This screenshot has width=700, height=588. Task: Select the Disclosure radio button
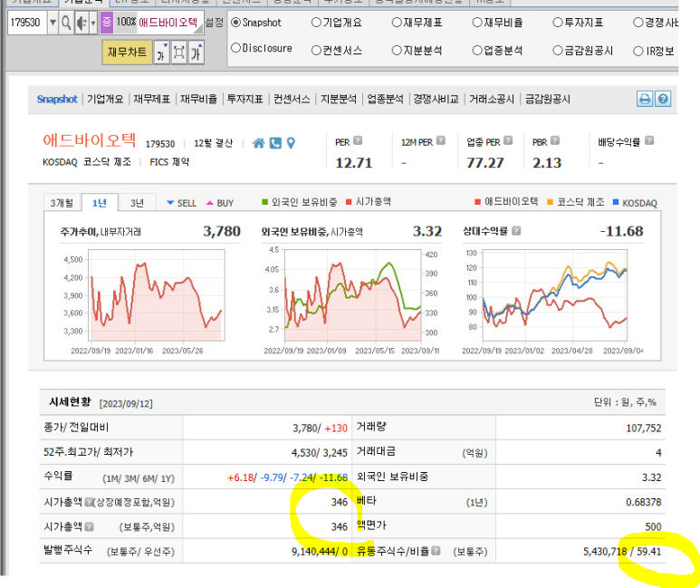tap(236, 48)
